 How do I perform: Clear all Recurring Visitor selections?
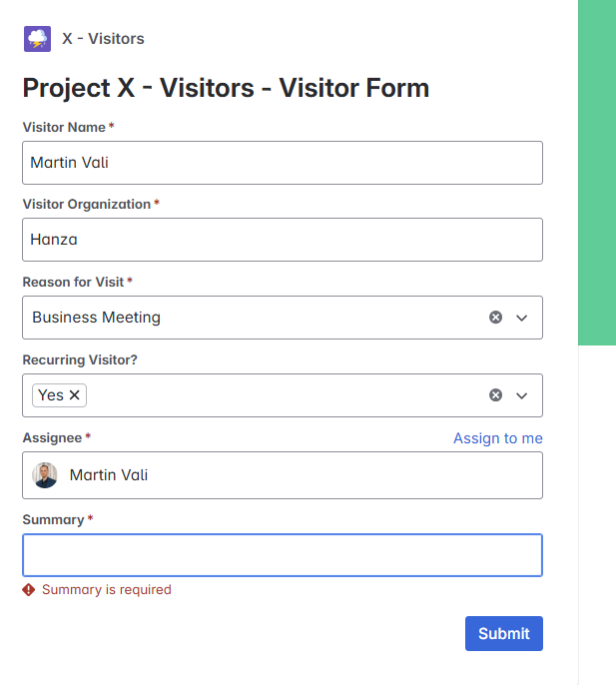tap(495, 395)
